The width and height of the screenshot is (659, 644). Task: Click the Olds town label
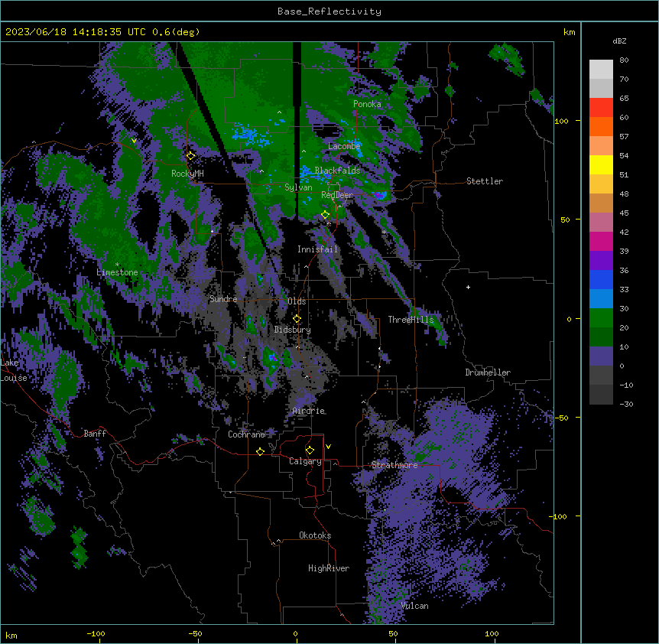pyautogui.click(x=297, y=301)
